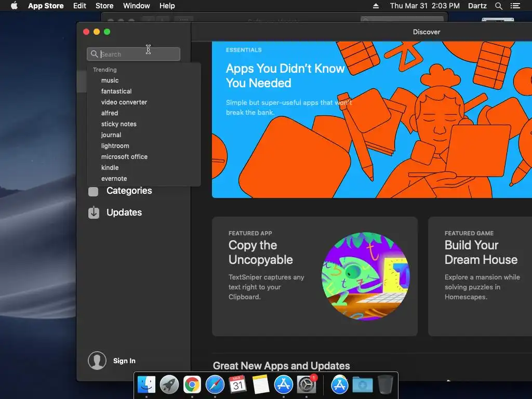Click the eject icon in menu bar
The width and height of the screenshot is (532, 399).
(x=376, y=6)
